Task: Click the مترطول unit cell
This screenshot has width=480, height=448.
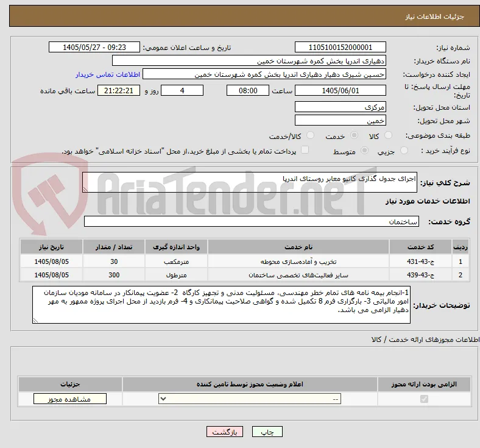Action: (x=176, y=275)
